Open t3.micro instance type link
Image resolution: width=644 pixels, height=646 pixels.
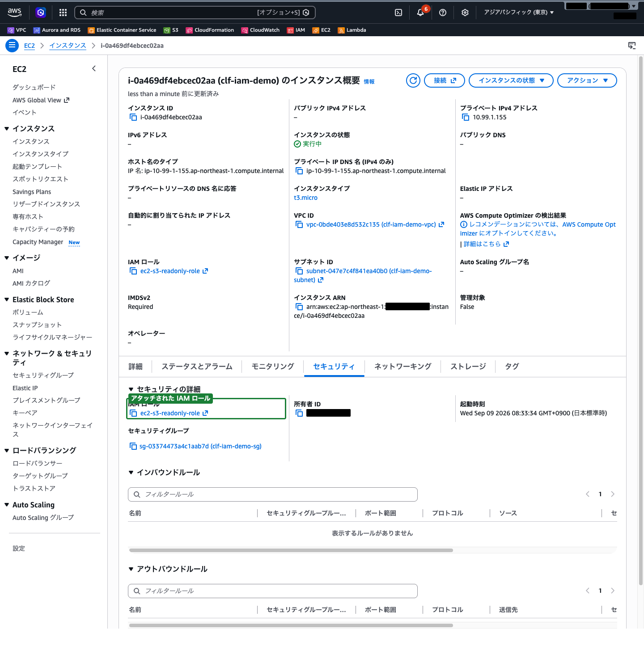tap(306, 198)
